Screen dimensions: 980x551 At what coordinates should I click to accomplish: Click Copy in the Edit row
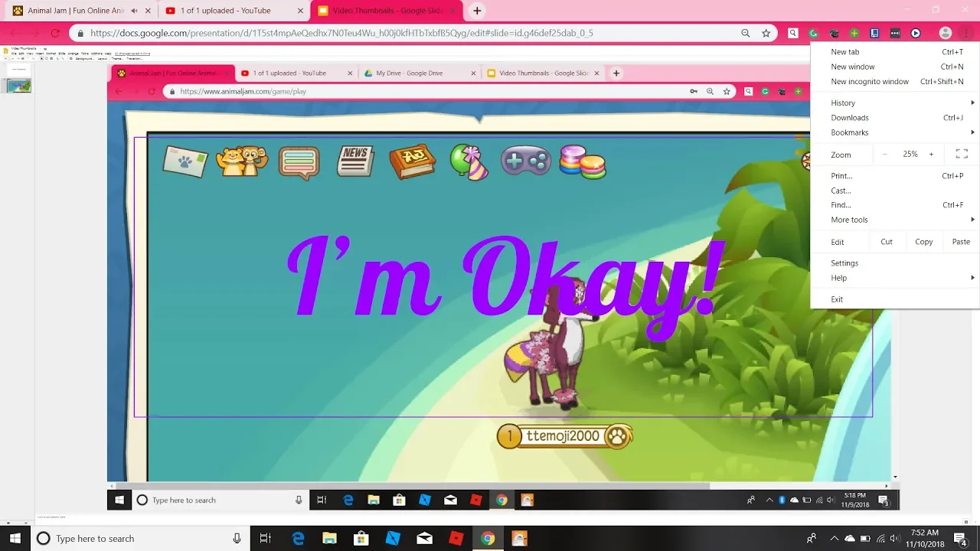924,242
